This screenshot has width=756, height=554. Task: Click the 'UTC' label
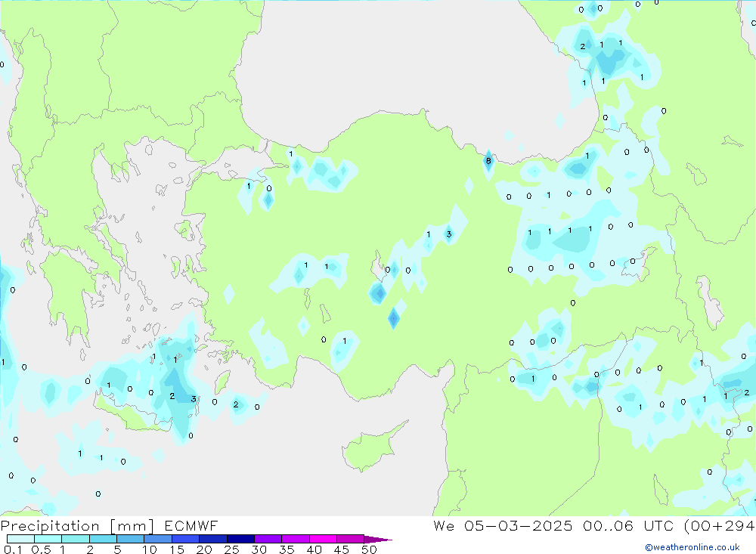tap(658, 526)
